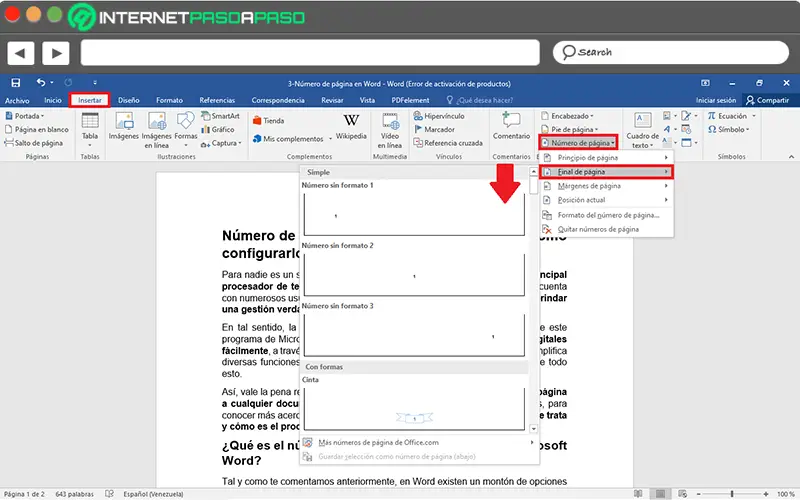
Task: Add a Comentario
Action: pyautogui.click(x=511, y=126)
